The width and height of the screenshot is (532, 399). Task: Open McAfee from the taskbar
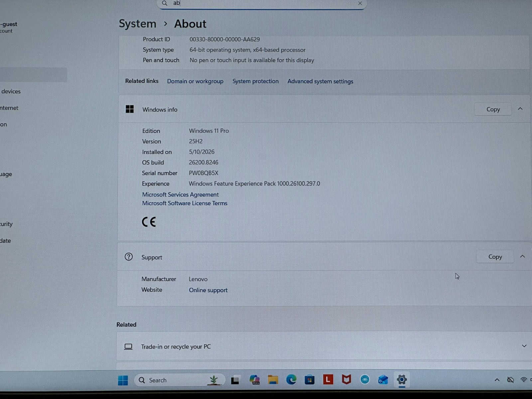(346, 379)
